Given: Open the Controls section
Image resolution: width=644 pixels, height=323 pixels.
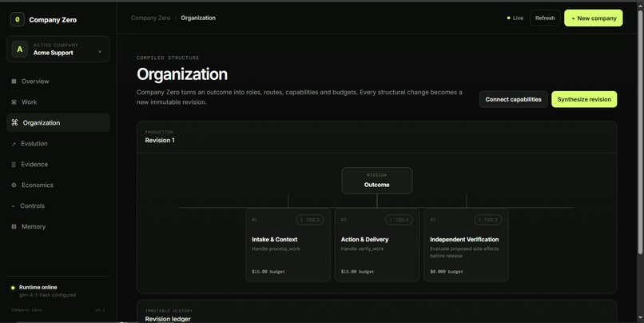Looking at the screenshot, I should coord(58,206).
